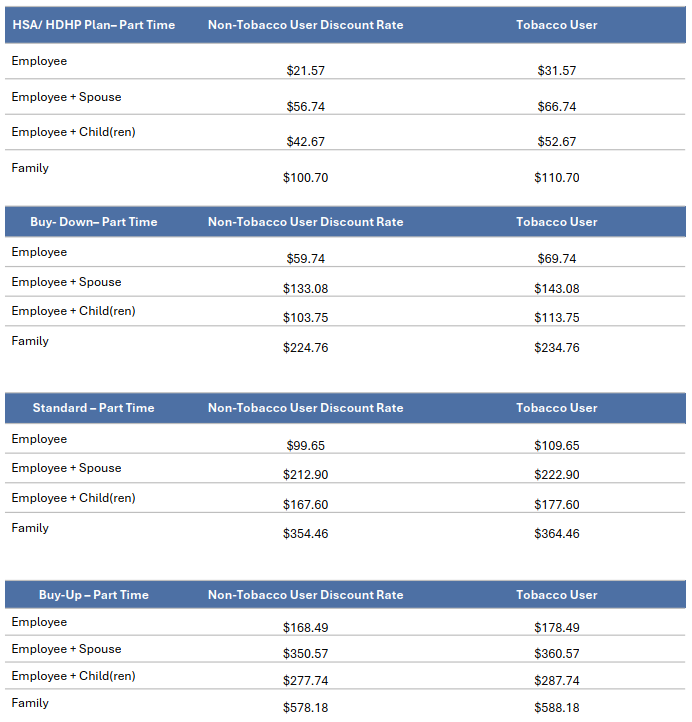Image resolution: width=692 pixels, height=722 pixels.
Task: Select the $168.49 Buy-Up employee rate
Action: pyautogui.click(x=305, y=628)
